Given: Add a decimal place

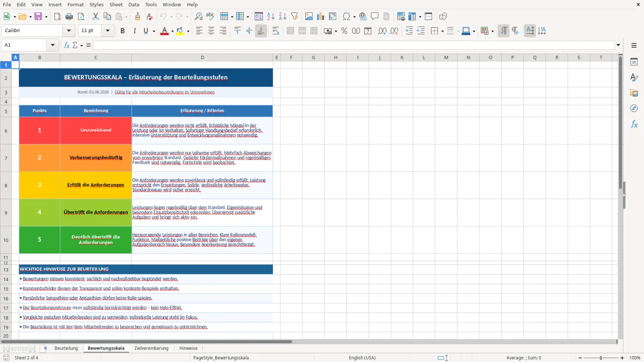Looking at the screenshot, I should tap(383, 31).
